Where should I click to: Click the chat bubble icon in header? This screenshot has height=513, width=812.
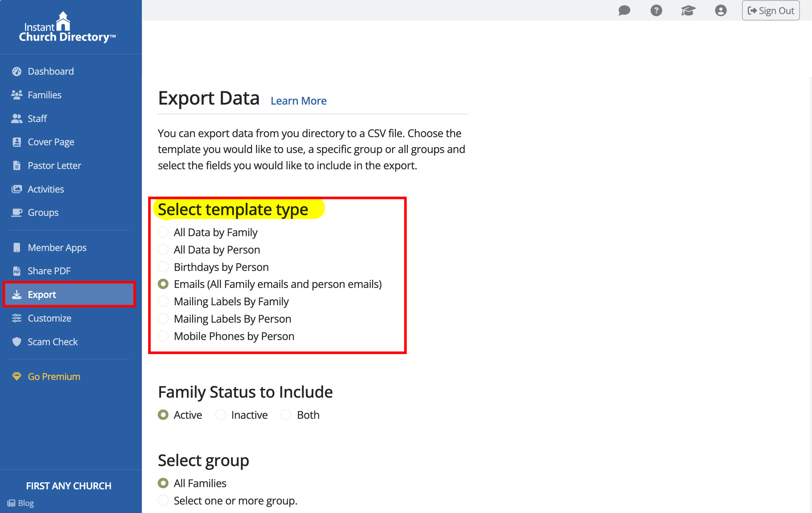coord(624,10)
